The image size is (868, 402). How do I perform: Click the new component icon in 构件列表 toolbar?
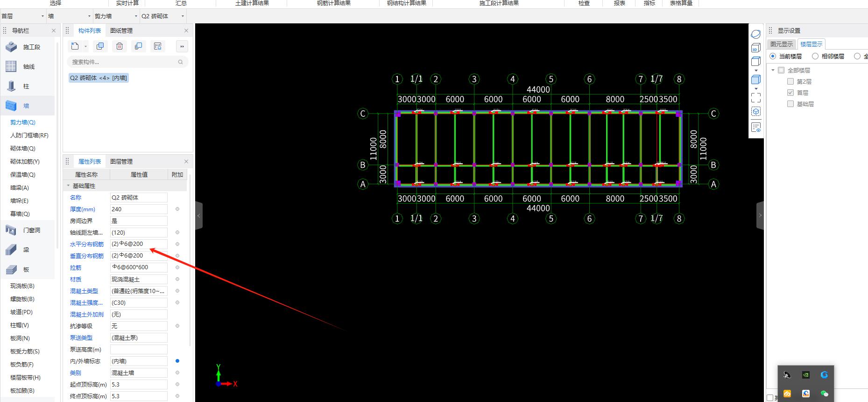pos(75,46)
